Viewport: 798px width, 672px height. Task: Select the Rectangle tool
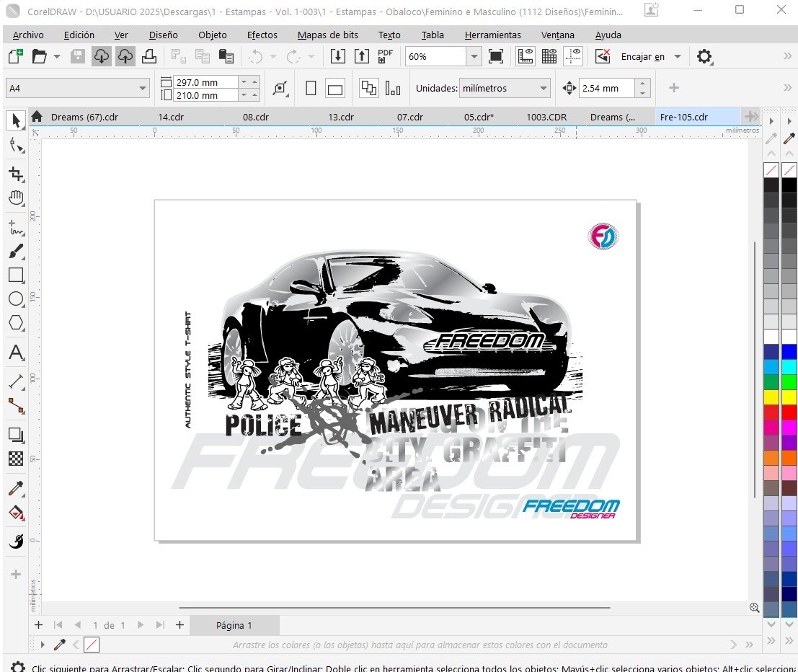tap(16, 275)
